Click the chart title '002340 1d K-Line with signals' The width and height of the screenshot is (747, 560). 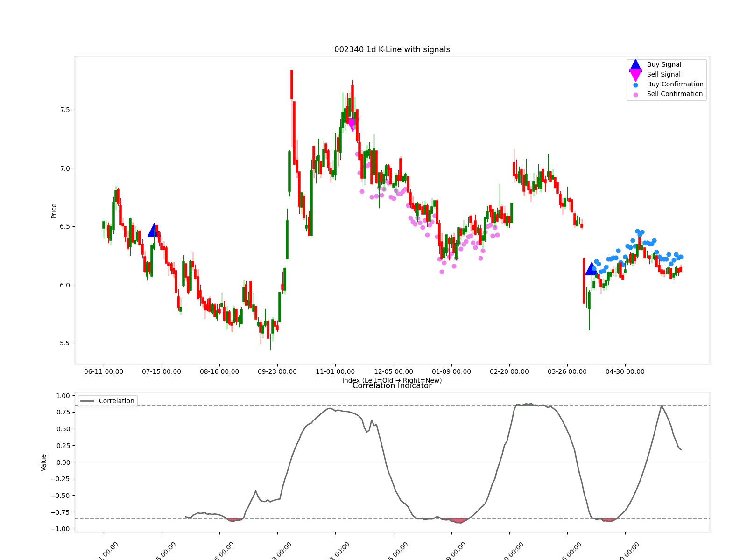point(392,49)
